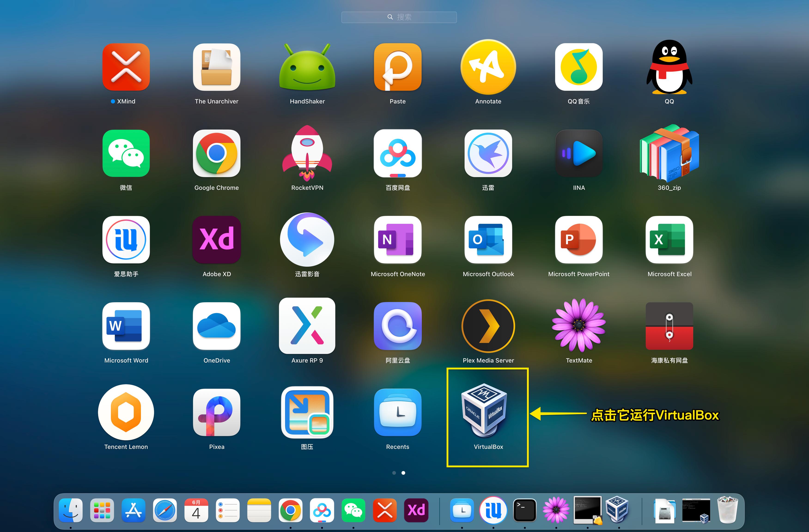809x532 pixels.
Task: Launch QQ音乐
Action: [578, 67]
